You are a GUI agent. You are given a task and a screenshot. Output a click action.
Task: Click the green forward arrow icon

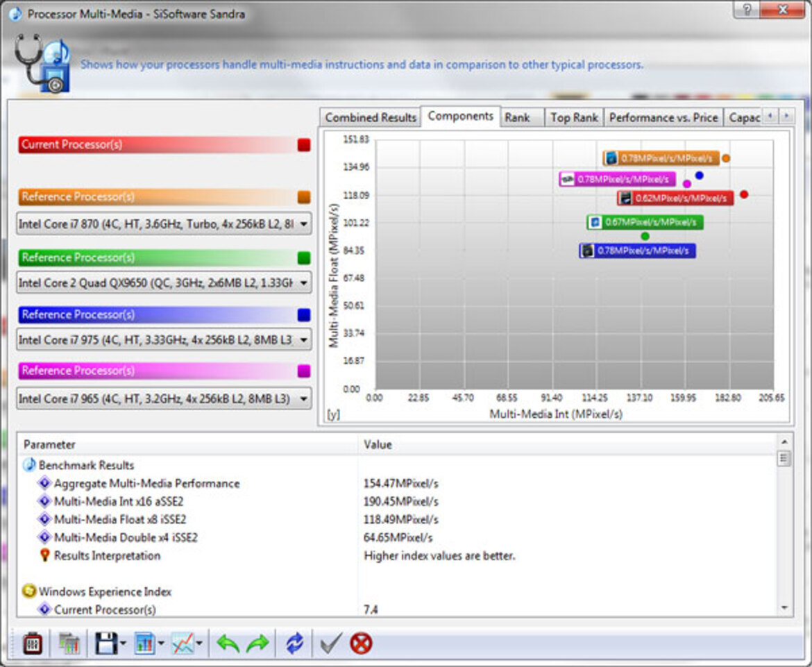257,643
